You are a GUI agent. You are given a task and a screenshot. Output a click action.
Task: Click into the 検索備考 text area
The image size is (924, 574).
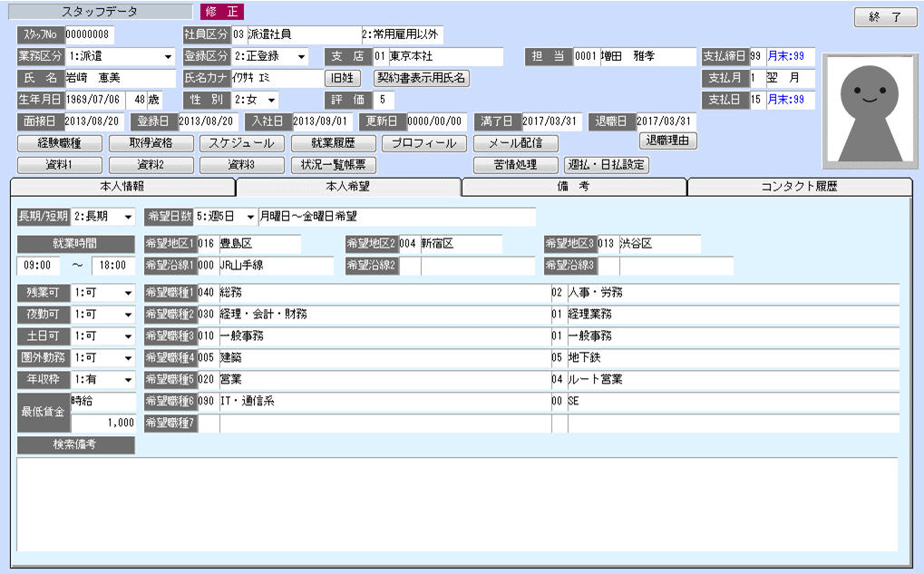457,503
